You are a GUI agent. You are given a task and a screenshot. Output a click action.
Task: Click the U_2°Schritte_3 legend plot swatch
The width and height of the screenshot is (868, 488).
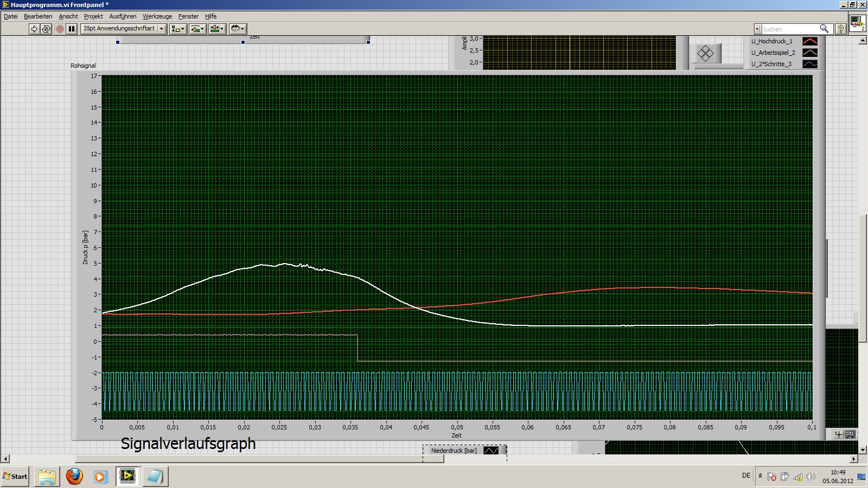pyautogui.click(x=809, y=64)
